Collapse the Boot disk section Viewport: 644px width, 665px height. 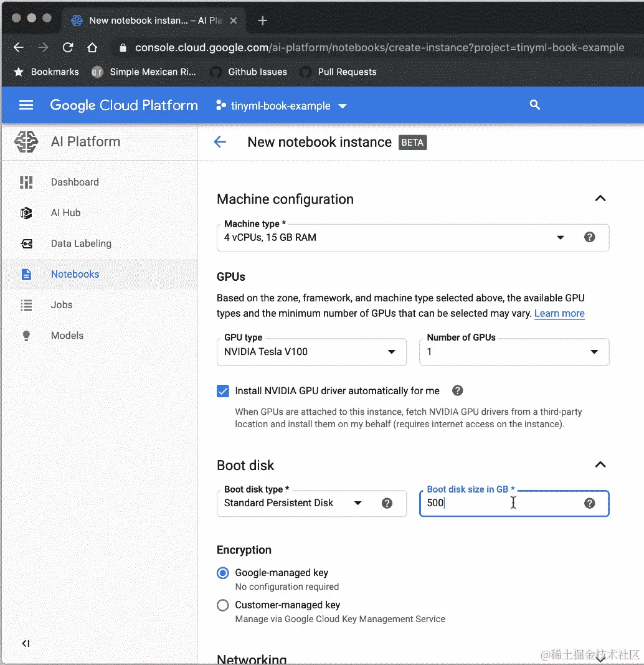pyautogui.click(x=600, y=465)
